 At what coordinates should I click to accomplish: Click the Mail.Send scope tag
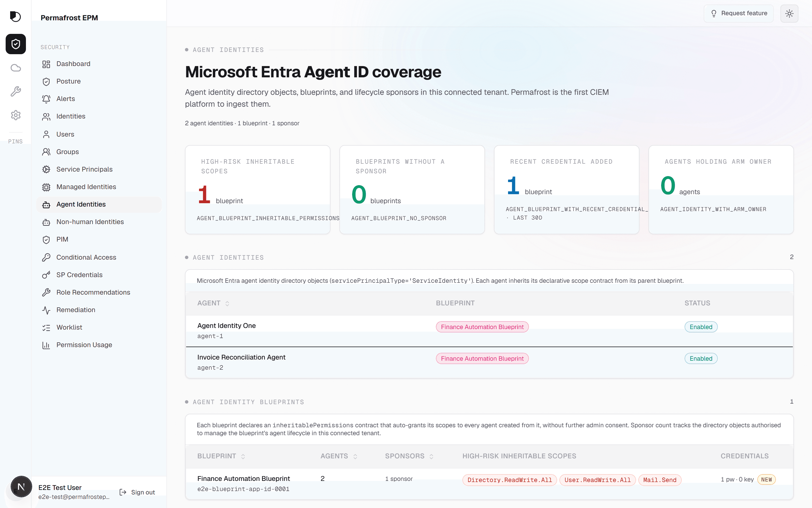[x=660, y=480]
